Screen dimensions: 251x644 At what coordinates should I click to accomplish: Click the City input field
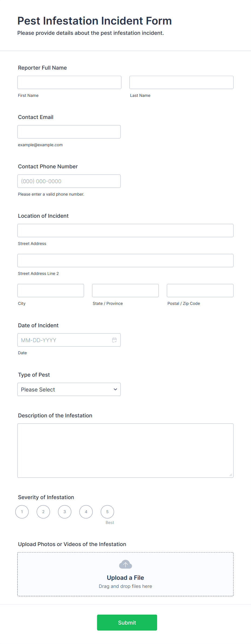(x=51, y=290)
